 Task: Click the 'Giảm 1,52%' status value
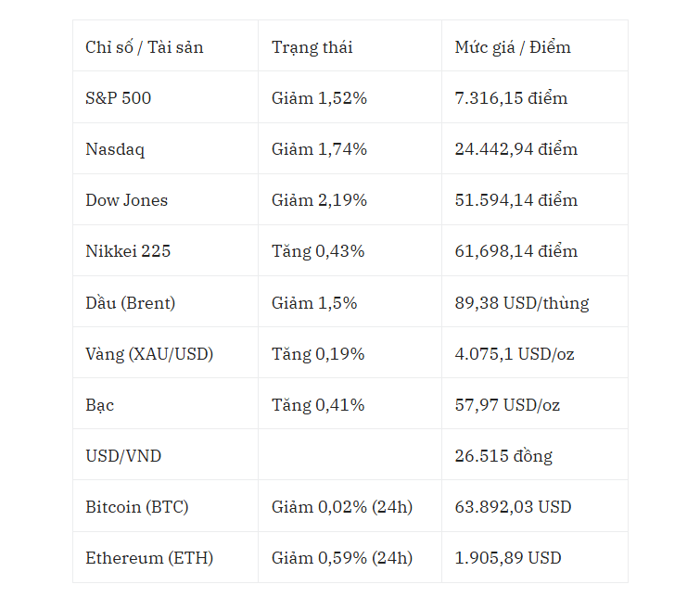pos(319,97)
